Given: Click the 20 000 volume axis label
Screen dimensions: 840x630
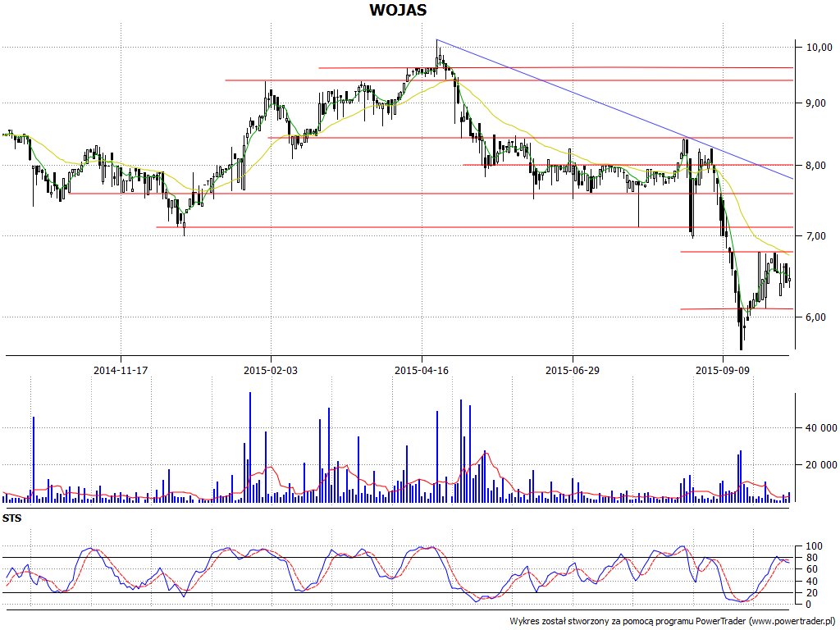Looking at the screenshot, I should [821, 465].
